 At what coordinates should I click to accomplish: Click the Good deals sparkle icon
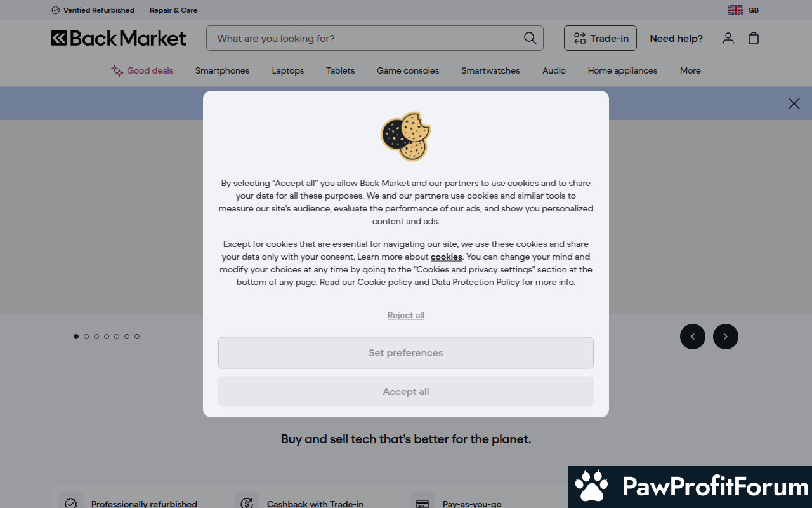[x=117, y=70]
